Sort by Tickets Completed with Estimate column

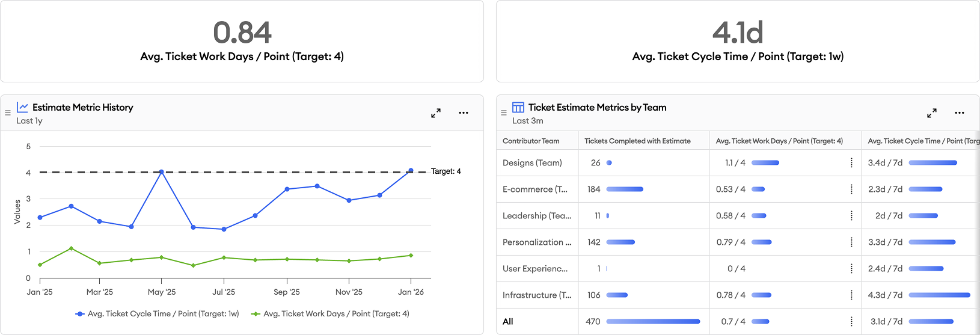pyautogui.click(x=637, y=141)
